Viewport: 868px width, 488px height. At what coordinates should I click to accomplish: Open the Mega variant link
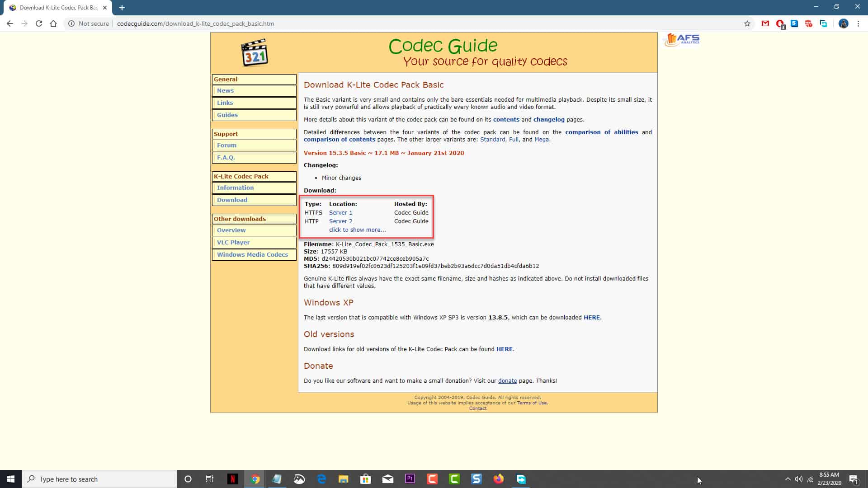pos(542,140)
